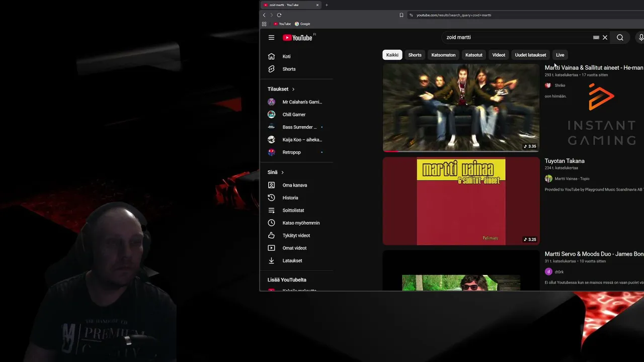Click the browser forward arrow
Screen dimensions: 644x362
pyautogui.click(x=272, y=15)
